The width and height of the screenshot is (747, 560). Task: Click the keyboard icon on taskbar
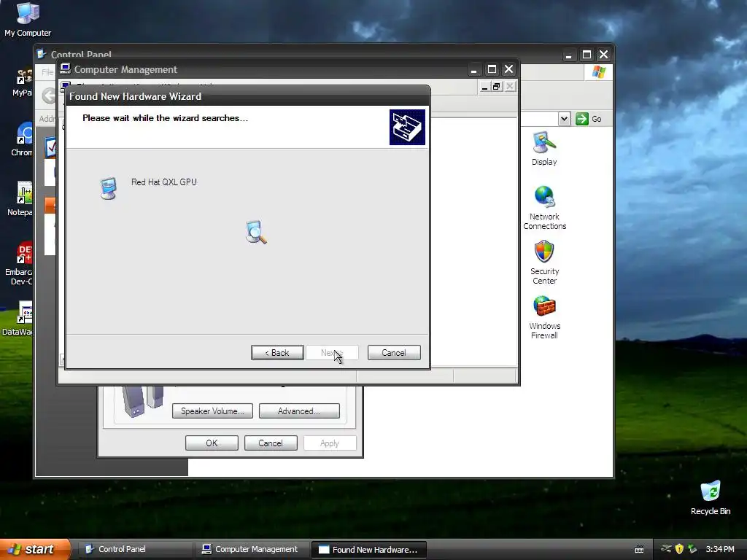(x=639, y=550)
